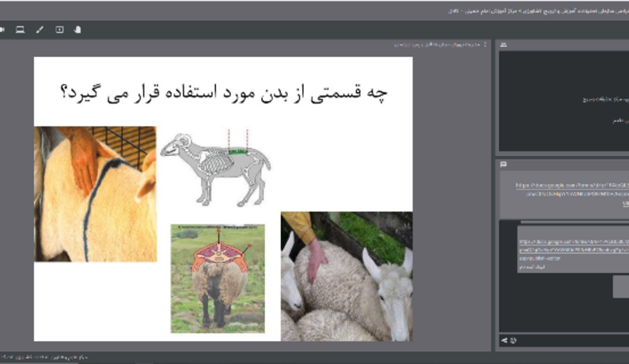Click the sheep skeleton diagram on slide

[216, 168]
